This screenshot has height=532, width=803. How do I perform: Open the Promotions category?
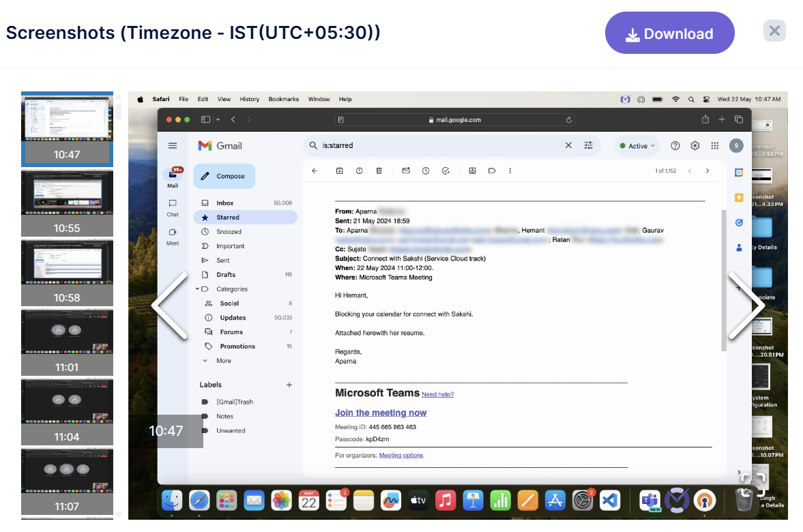click(246, 346)
